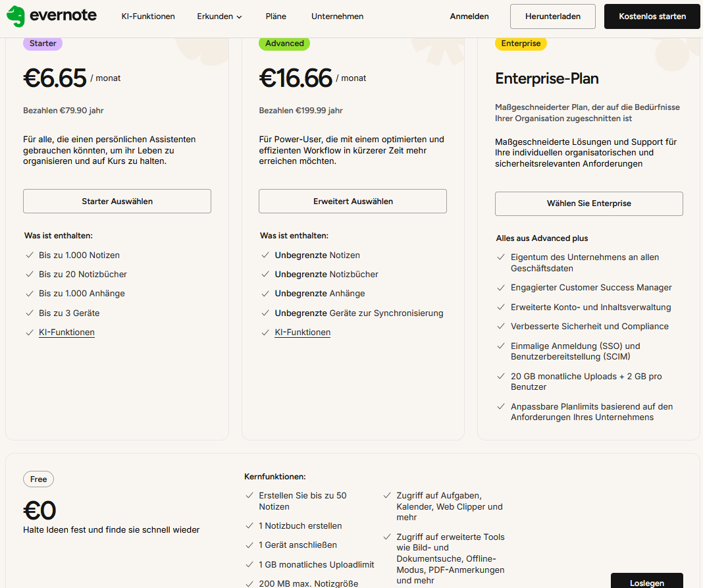Click Bezahlen €79.90 jahr text
The height and width of the screenshot is (588, 703).
pos(63,111)
